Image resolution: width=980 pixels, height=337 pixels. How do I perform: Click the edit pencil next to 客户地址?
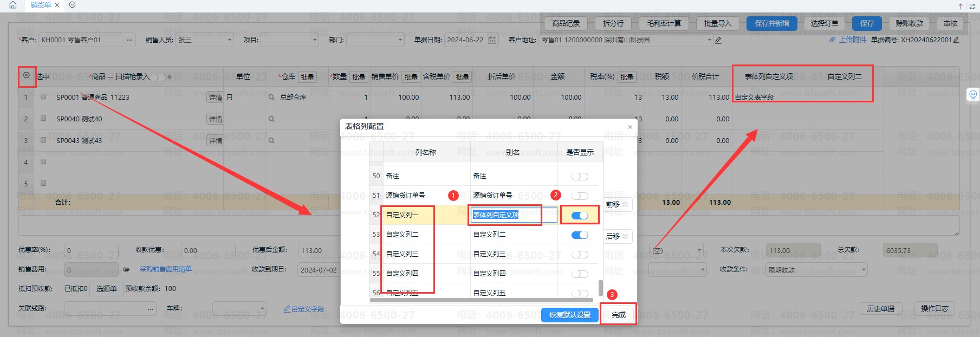coord(718,40)
